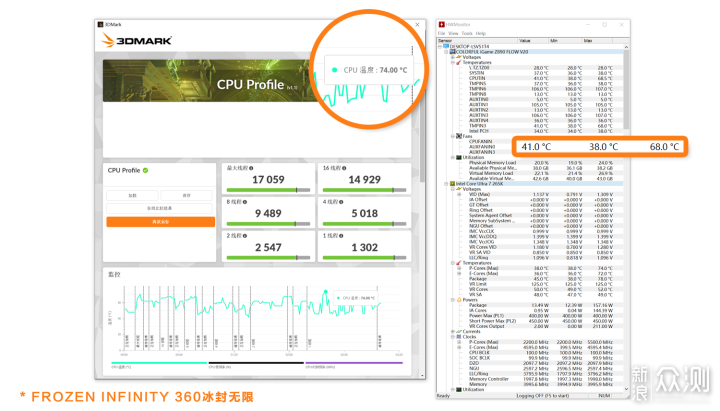This screenshot has height=411, width=720.
Task: Click 加载 load button in CPU Profile panel
Action: [x=132, y=196]
